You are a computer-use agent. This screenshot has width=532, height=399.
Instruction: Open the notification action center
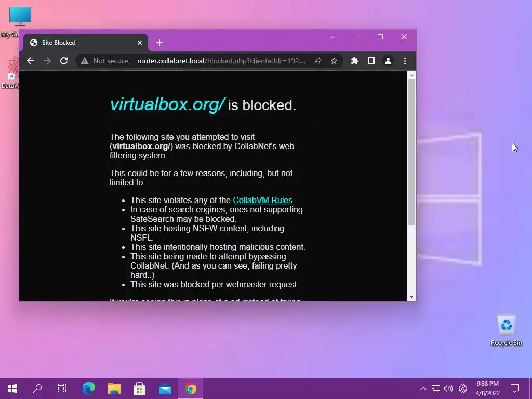515,389
